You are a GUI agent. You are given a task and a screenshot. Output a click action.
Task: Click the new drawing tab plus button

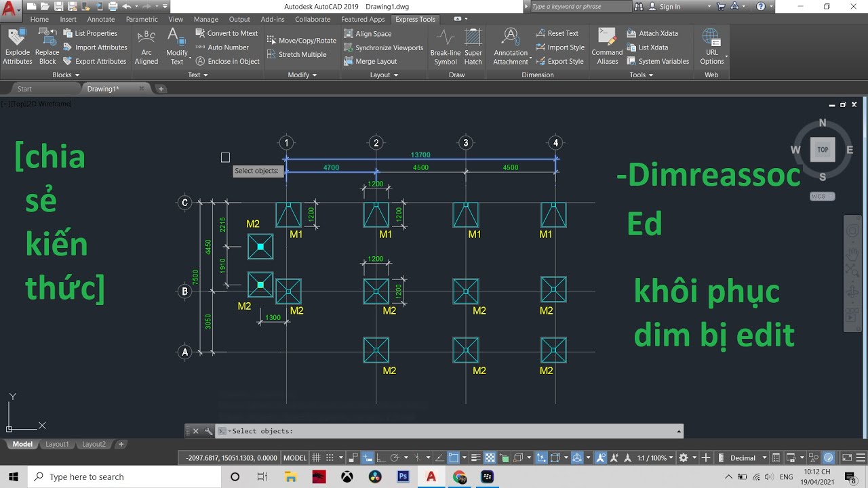[161, 89]
